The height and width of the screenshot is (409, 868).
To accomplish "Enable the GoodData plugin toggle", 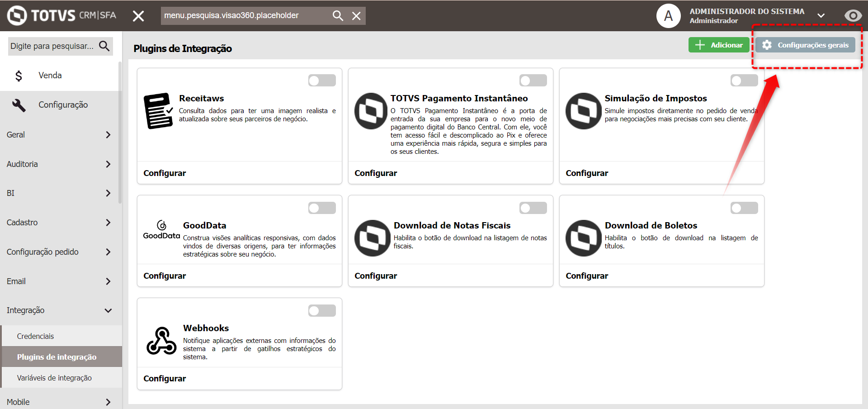I will tap(322, 208).
